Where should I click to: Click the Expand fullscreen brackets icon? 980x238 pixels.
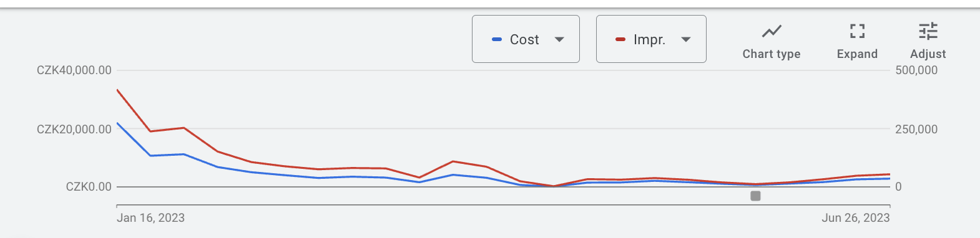[857, 31]
